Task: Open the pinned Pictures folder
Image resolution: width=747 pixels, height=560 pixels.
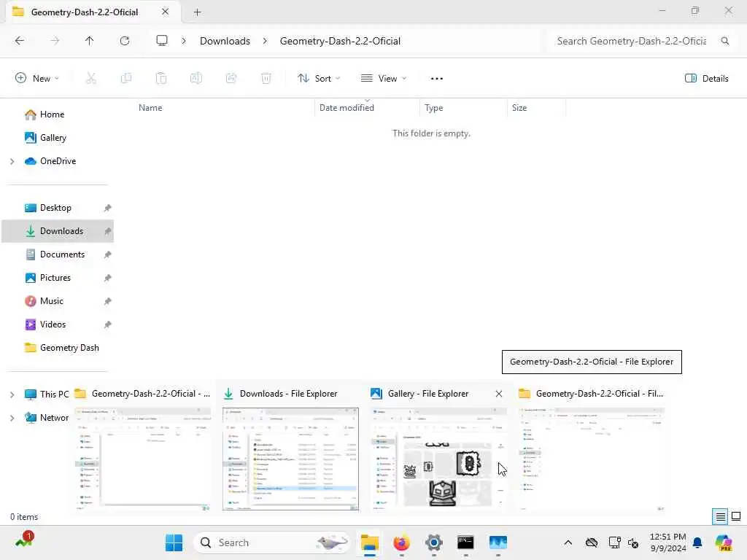Action: point(55,278)
